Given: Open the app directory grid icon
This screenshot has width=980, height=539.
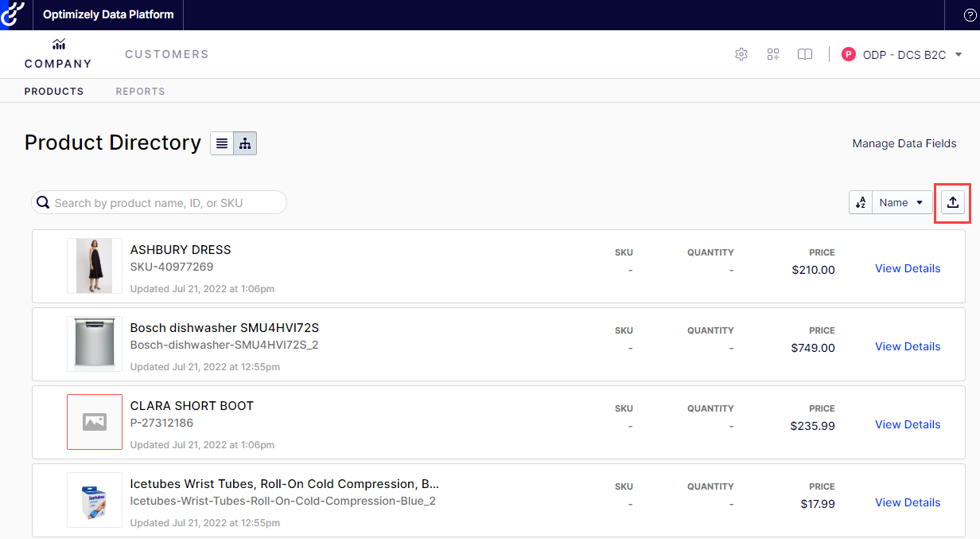Looking at the screenshot, I should [773, 54].
